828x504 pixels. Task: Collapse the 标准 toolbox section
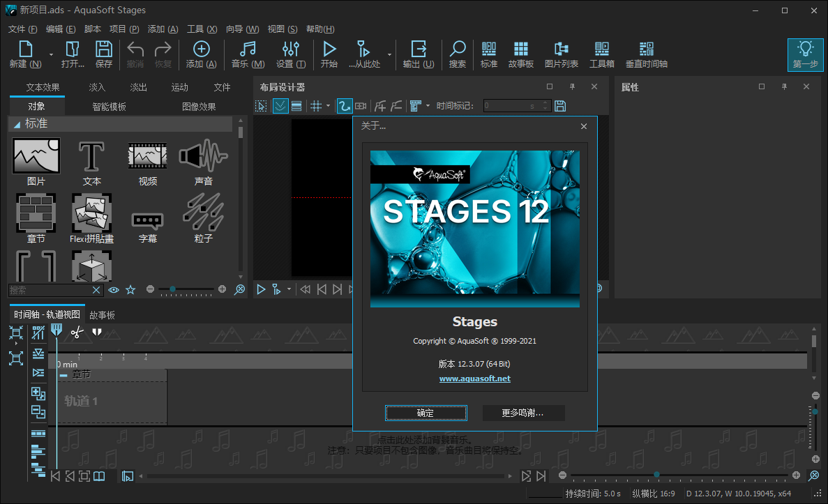point(17,125)
